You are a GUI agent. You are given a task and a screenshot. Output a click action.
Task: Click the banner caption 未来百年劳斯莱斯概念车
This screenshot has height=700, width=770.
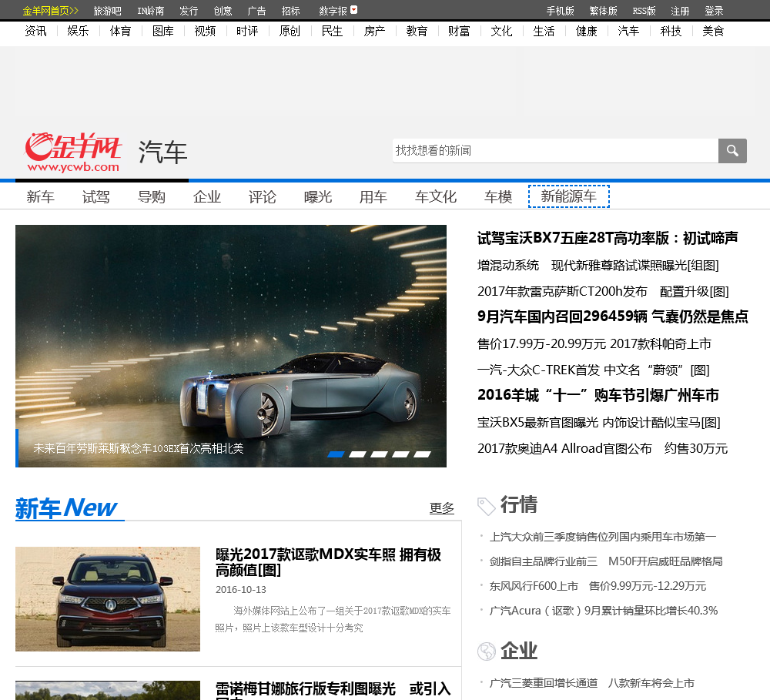[139, 448]
